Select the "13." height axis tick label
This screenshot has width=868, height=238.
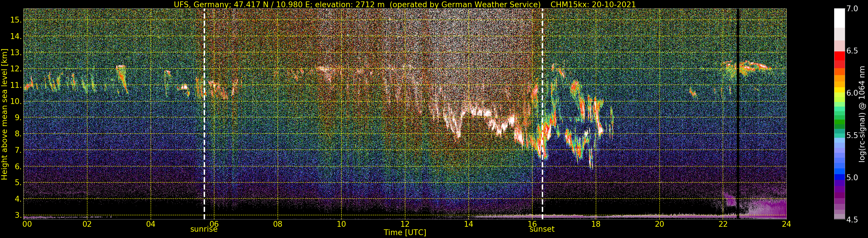16,53
